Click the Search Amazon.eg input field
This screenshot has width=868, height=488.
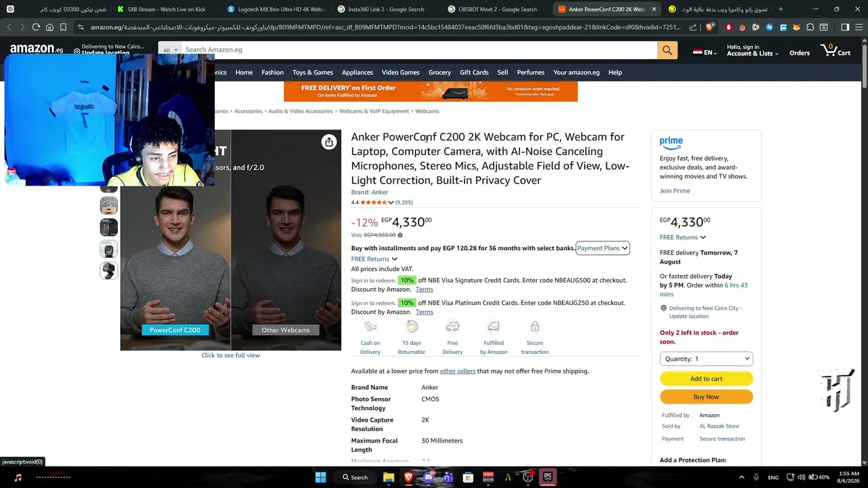point(419,50)
